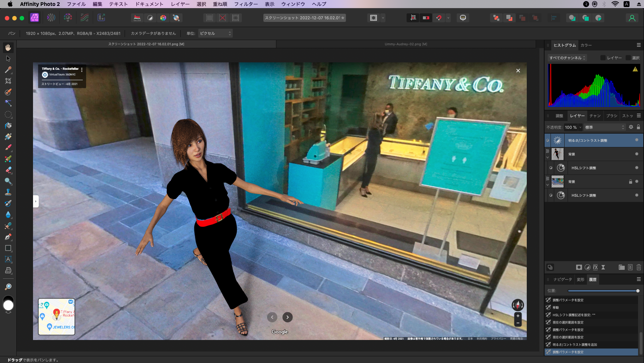Click the Deselect toolbar icon
Screen dimensions: 644x363
(x=223, y=18)
